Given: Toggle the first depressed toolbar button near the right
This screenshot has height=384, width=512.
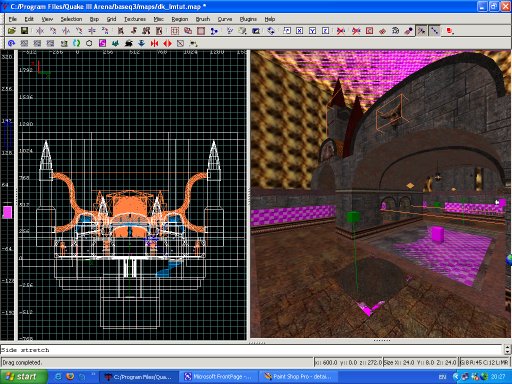Looking at the screenshot, I should tap(422, 31).
